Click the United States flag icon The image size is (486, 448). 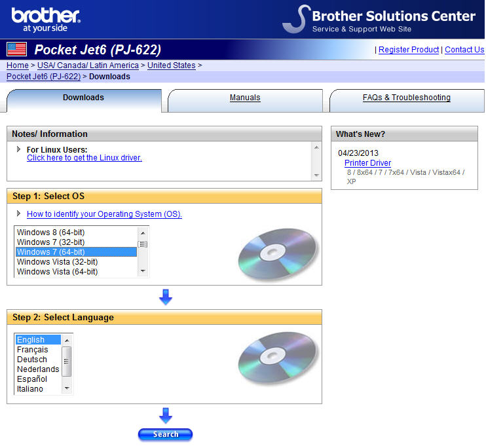[x=16, y=49]
